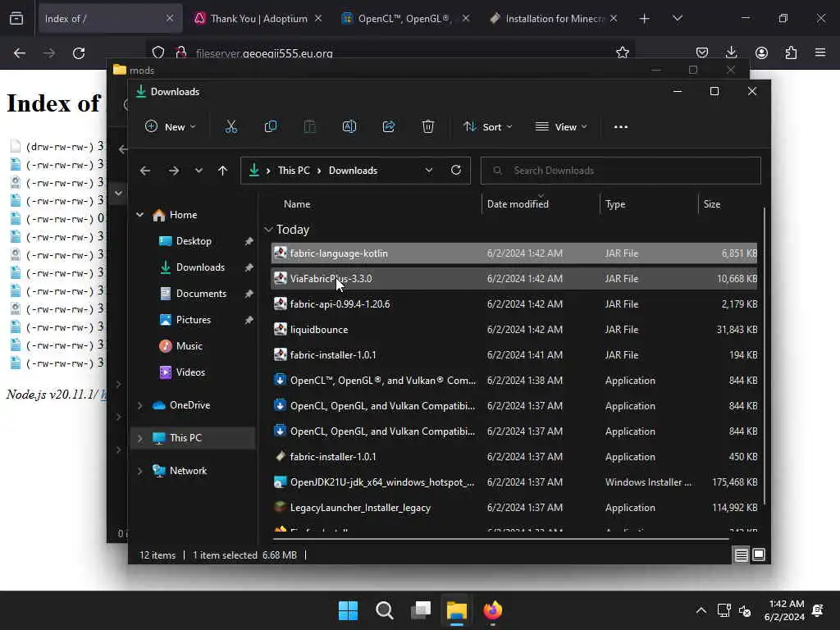Viewport: 840px width, 630px height.
Task: Go up one folder level
Action: (x=223, y=171)
